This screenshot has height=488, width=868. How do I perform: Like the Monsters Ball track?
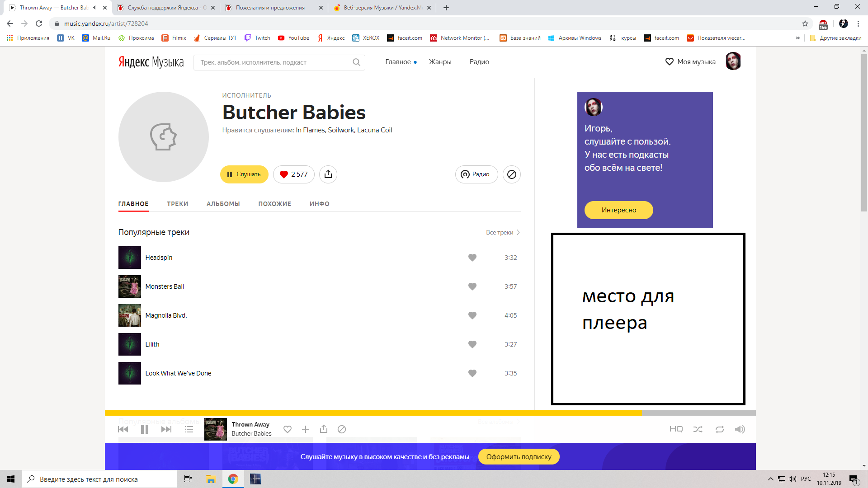point(472,286)
